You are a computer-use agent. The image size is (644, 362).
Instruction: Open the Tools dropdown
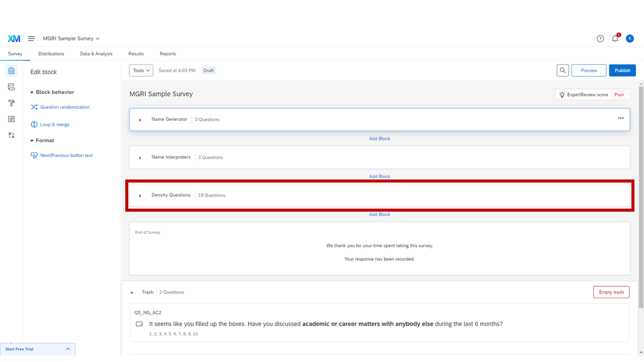tap(141, 70)
